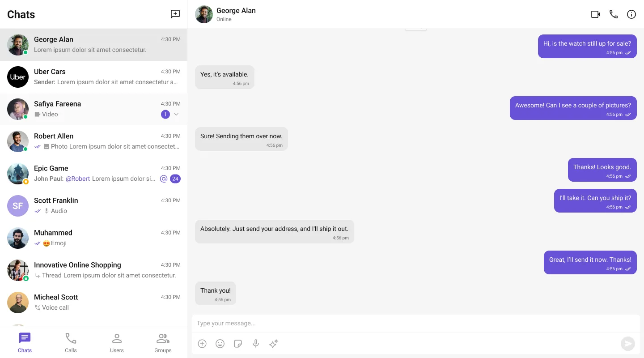Start a voice call with George Alan
Viewport: 644px width, 358px height.
pyautogui.click(x=614, y=14)
